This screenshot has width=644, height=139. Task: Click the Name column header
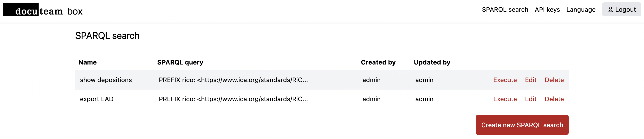pos(87,62)
